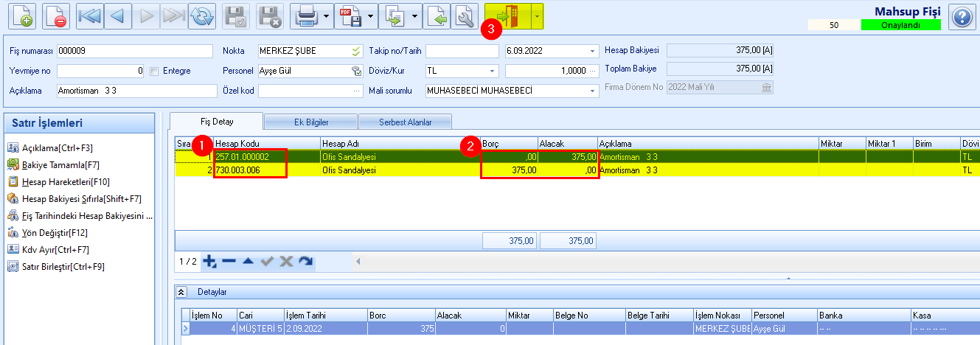Open the date picker dropdown for 6.09.2022
980x345 pixels.
click(592, 52)
